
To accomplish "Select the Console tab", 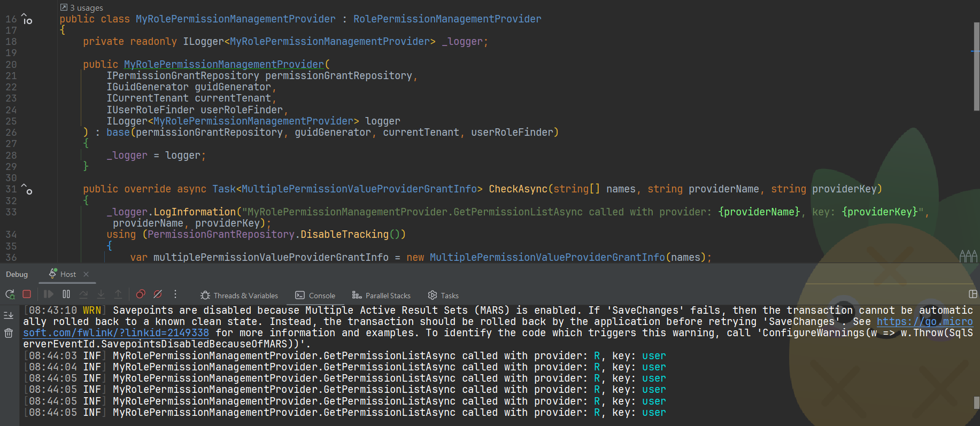I will pyautogui.click(x=315, y=296).
